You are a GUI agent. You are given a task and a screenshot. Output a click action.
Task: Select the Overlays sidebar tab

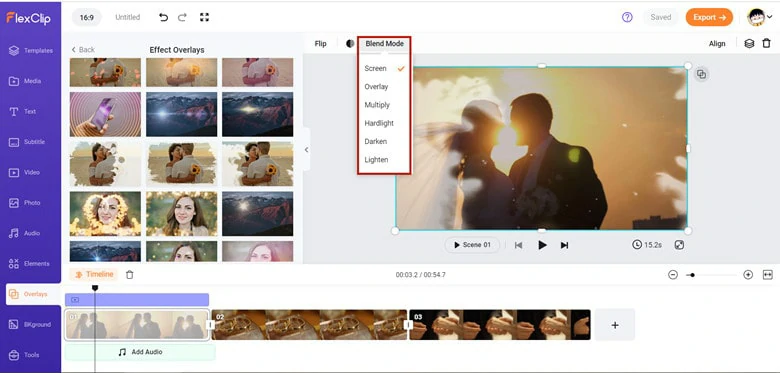[x=33, y=294]
